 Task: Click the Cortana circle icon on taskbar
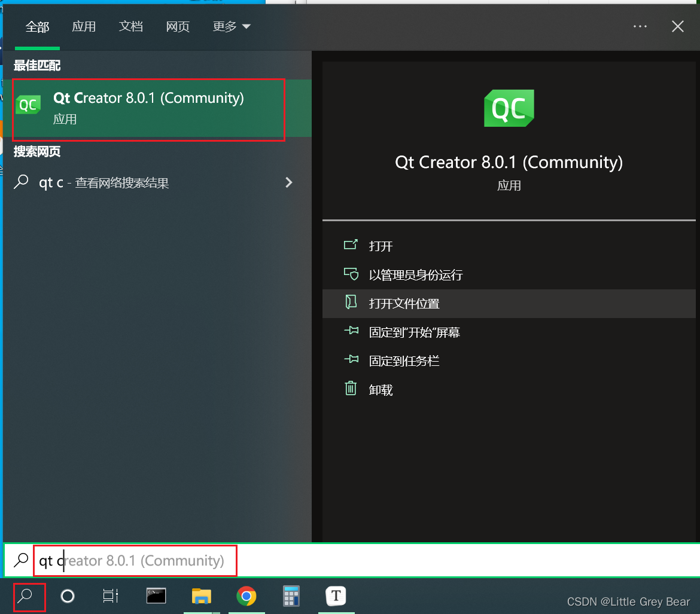67,596
